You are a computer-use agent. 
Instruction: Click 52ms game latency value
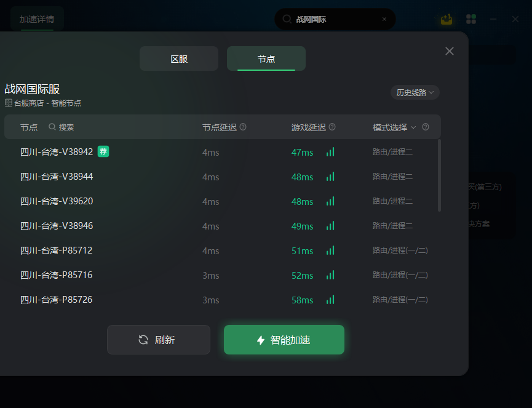[302, 276]
